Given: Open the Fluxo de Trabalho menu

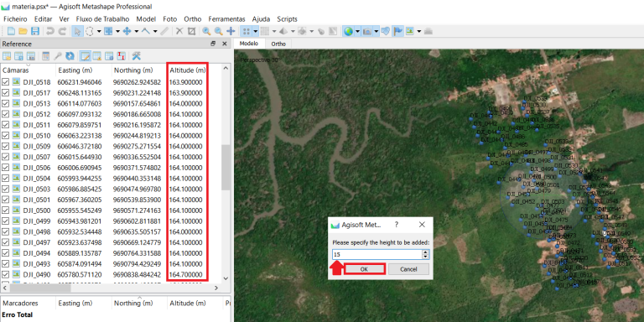Looking at the screenshot, I should coord(102,19).
